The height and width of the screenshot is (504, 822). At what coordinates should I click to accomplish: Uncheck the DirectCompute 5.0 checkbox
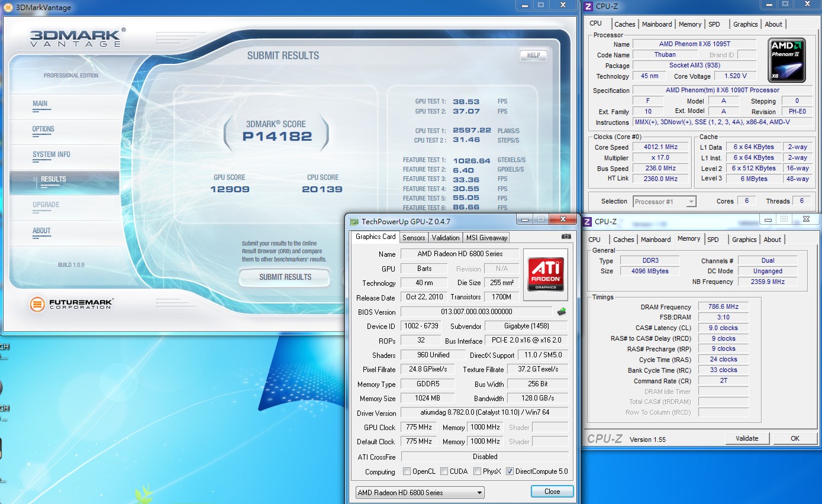(x=510, y=471)
